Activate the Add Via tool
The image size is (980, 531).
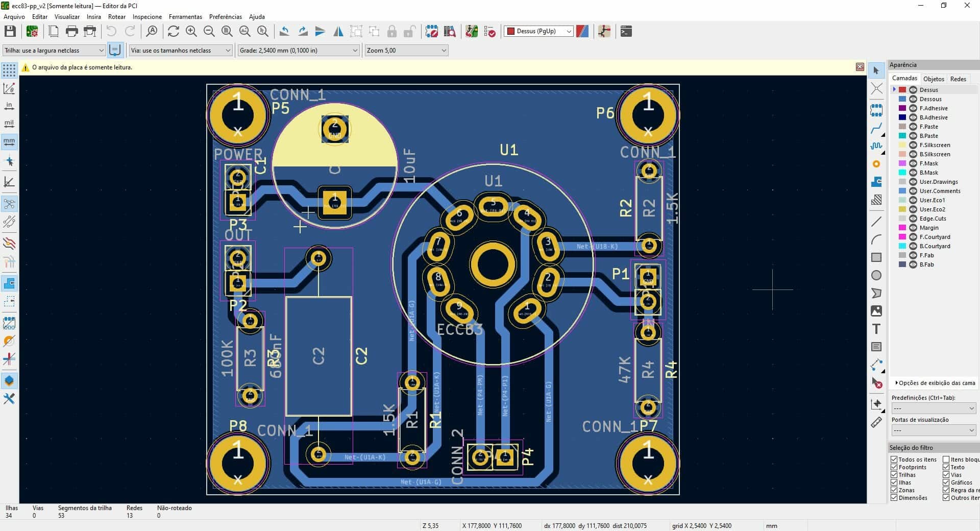click(877, 163)
